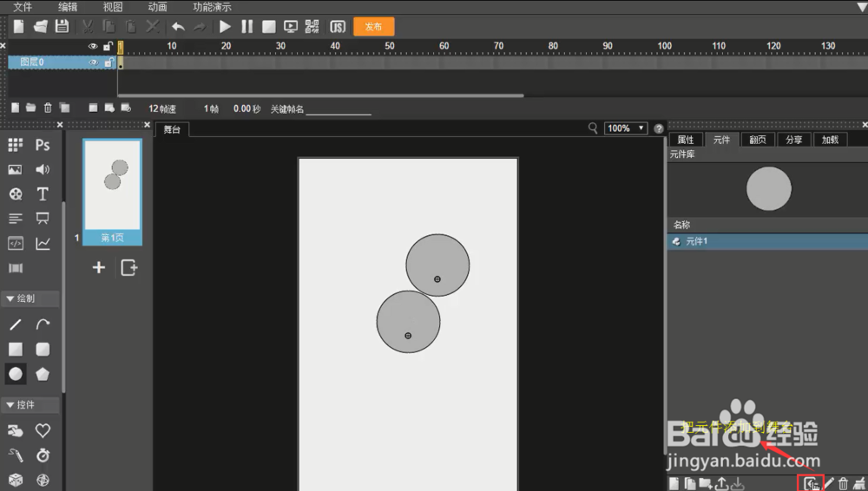Open the 100% zoom dropdown
Viewport: 868px width, 491px height.
point(626,128)
